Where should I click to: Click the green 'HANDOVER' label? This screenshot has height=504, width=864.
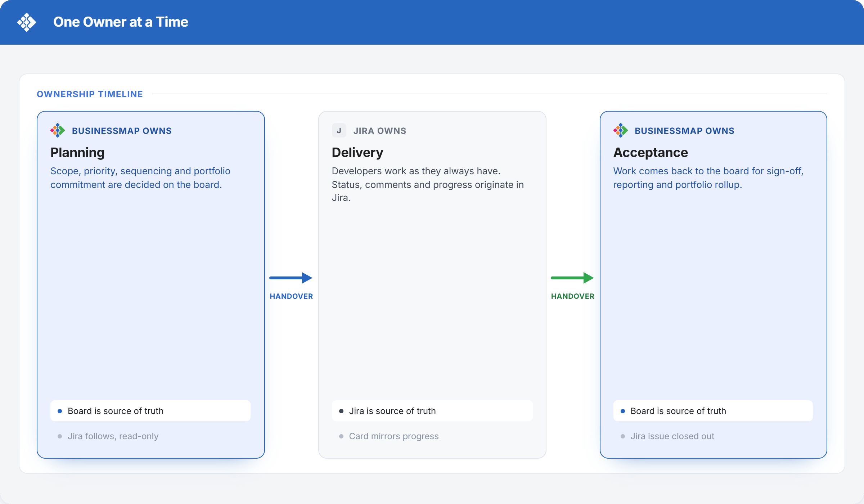click(x=573, y=296)
